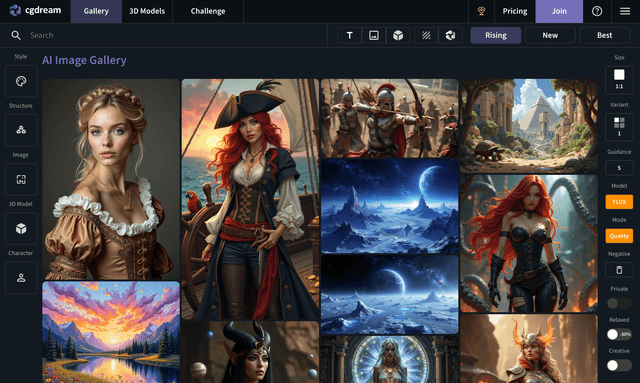Screen dimensions: 640x383
Task: Choose the Character person icon
Action: point(21,278)
